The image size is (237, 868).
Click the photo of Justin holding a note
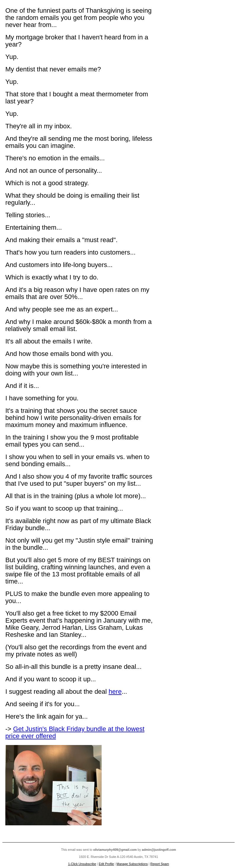(54, 785)
